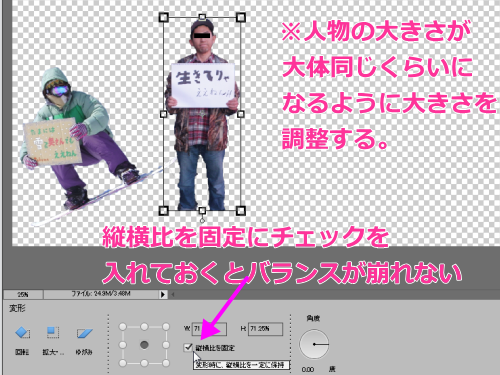Click the 変形 panel title
Image resolution: width=500 pixels, height=375 pixels.
click(x=17, y=308)
